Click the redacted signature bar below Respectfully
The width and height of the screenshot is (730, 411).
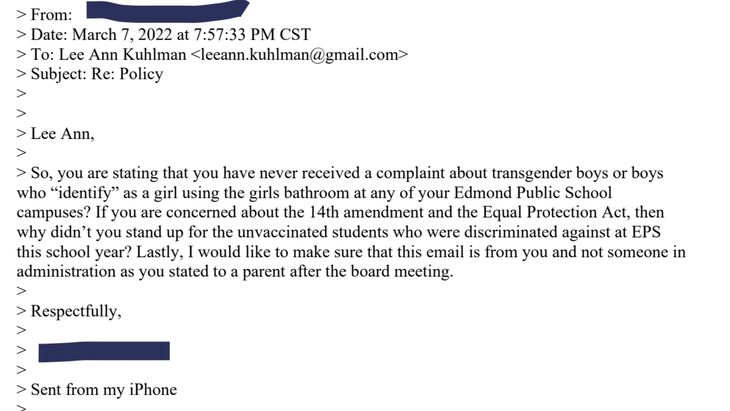coord(104,351)
